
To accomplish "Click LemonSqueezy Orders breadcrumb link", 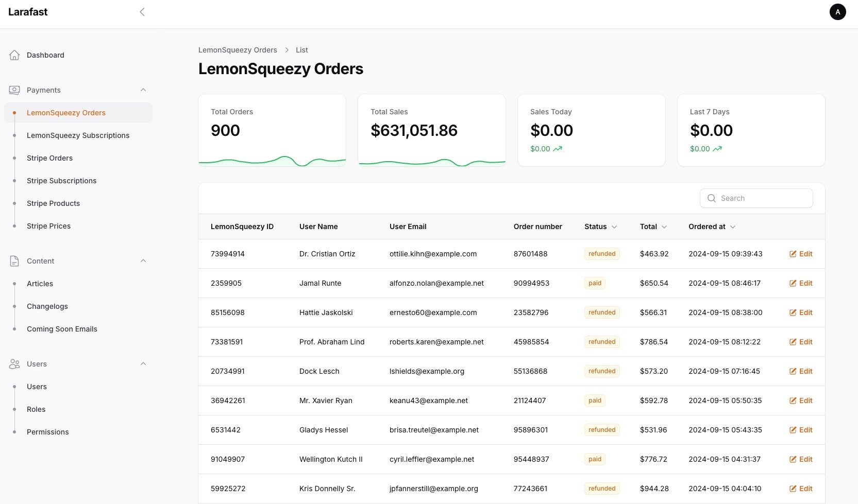I will click(238, 50).
